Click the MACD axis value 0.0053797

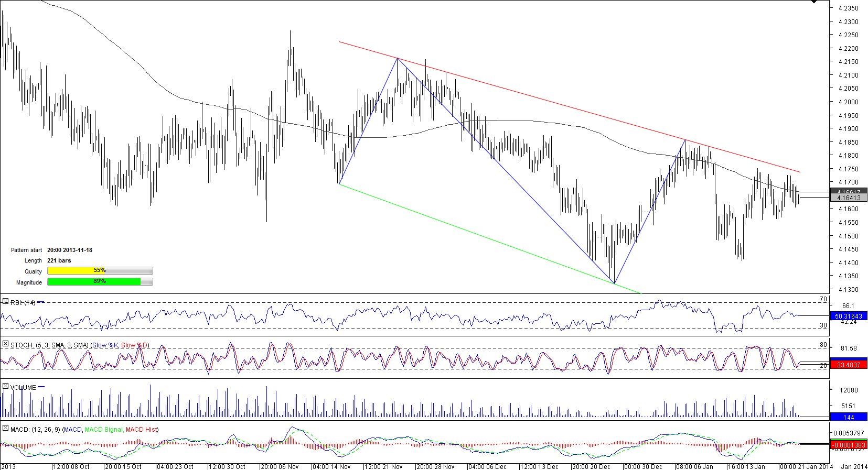(x=848, y=433)
